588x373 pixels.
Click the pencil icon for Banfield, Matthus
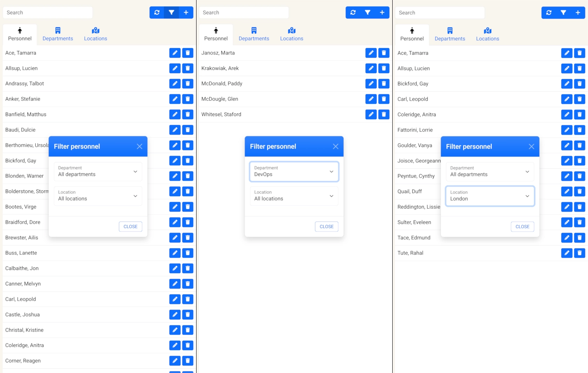click(175, 114)
